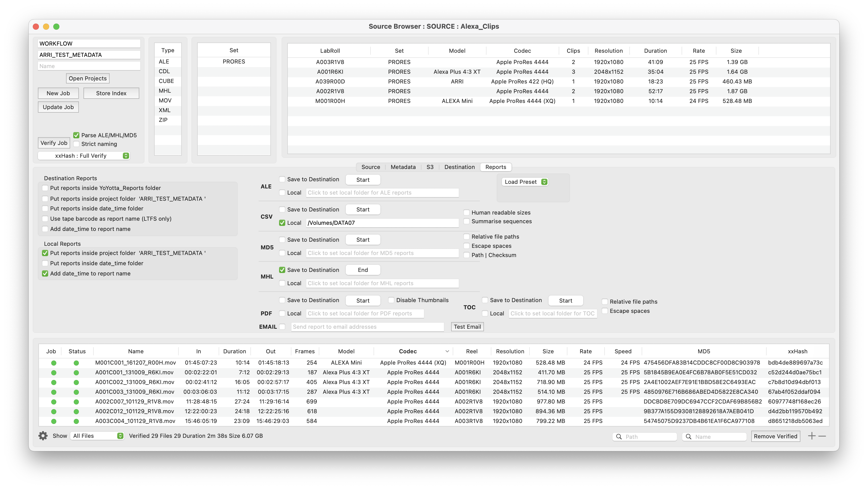
Task: Click Status column dot for A001C001_131009_R6KI.mov
Action: [76, 373]
